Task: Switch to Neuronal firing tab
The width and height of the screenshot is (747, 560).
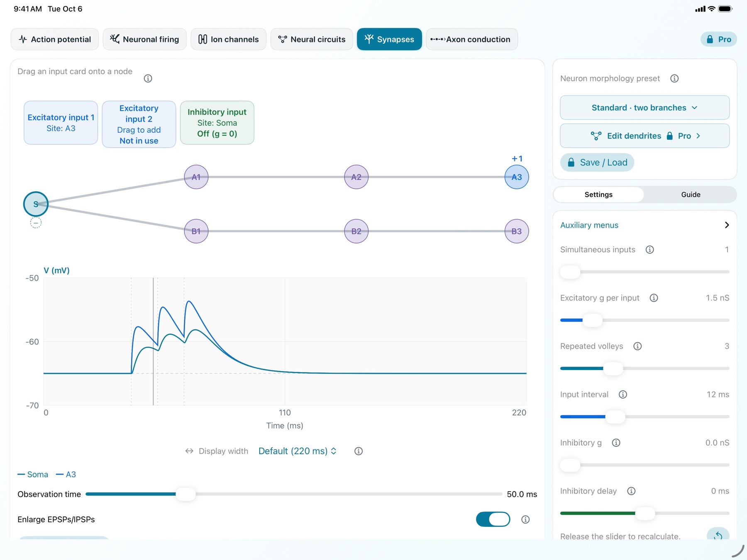Action: (x=144, y=39)
